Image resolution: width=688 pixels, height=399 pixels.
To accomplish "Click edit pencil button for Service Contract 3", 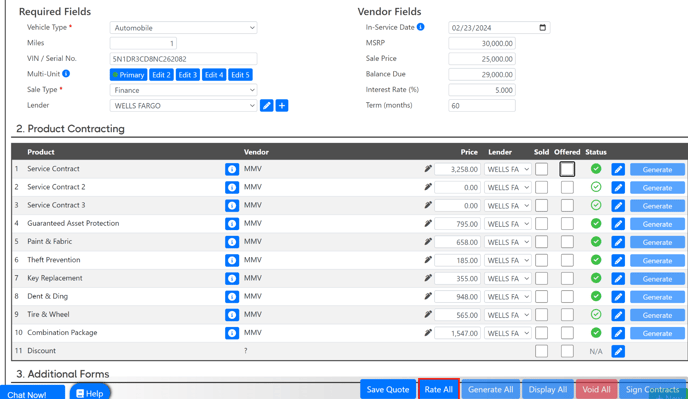I will [618, 206].
